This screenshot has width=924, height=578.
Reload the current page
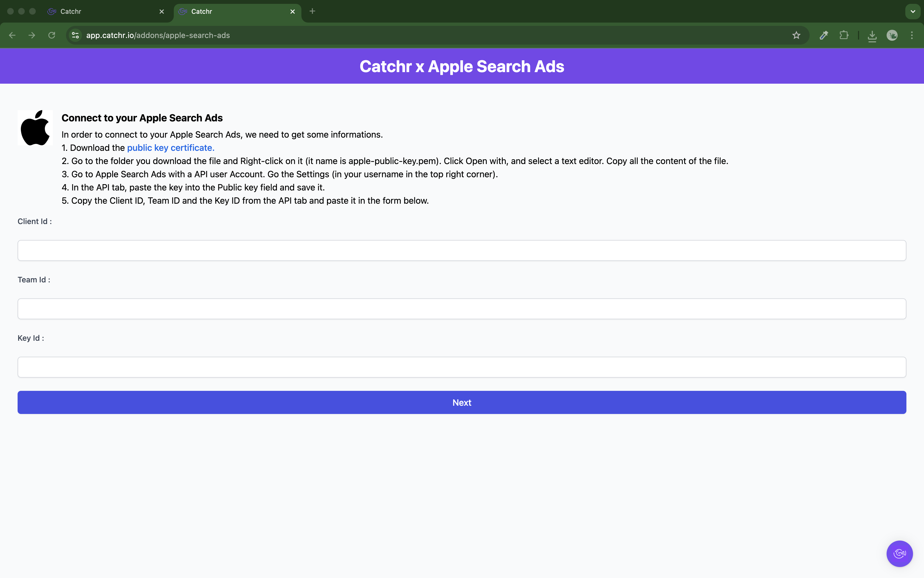[51, 35]
